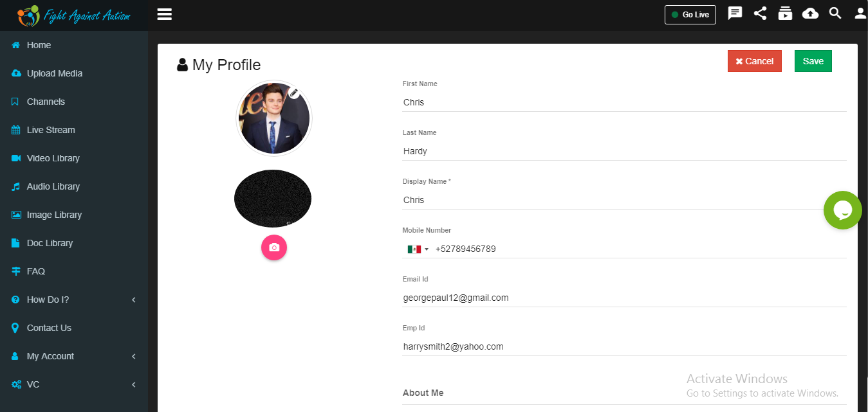Open the green chat support bubble
This screenshot has width=868, height=412.
pos(843,210)
